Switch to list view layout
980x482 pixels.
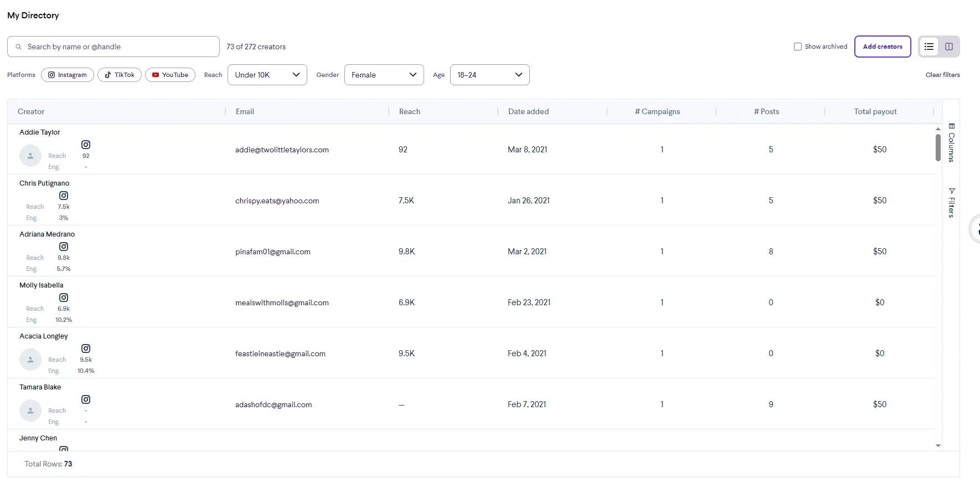[929, 47]
